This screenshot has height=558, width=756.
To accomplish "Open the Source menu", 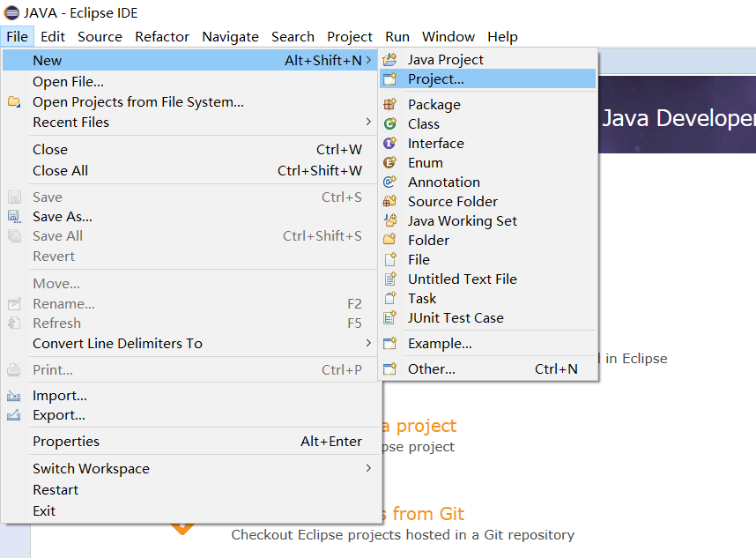I will tap(100, 37).
